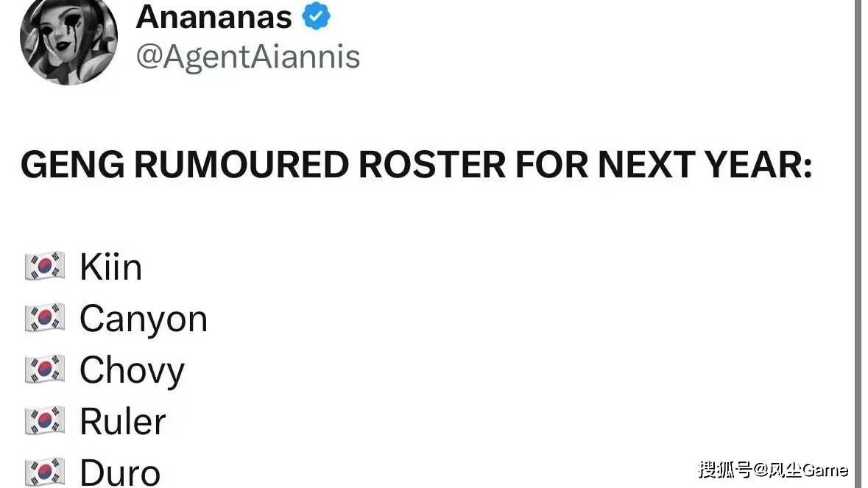The height and width of the screenshot is (488, 868).
Task: Select the player name Chovy
Action: pyautogui.click(x=132, y=370)
